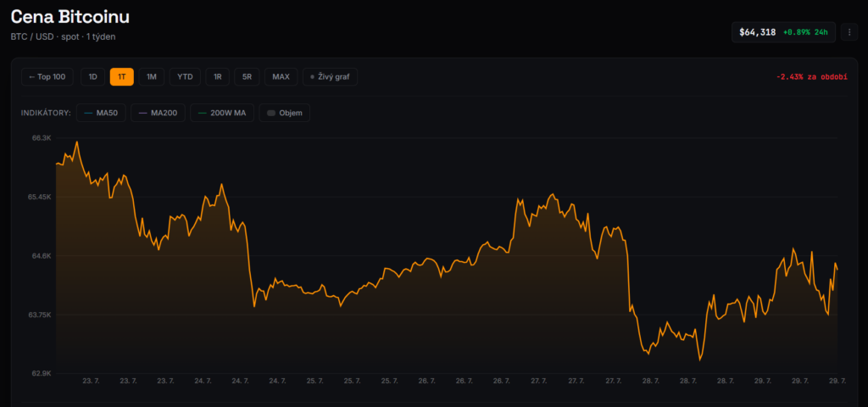Click the -2.43% za období text

coord(811,77)
